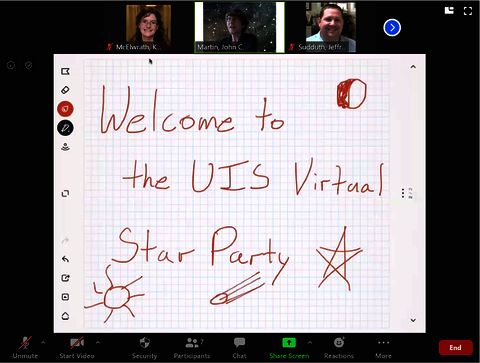
Task: Select the black pen tool
Action: [65, 128]
